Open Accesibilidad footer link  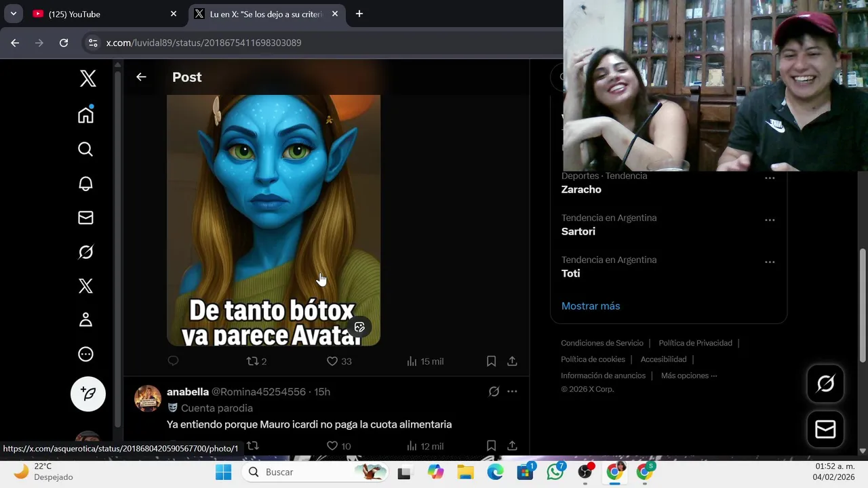pos(663,359)
